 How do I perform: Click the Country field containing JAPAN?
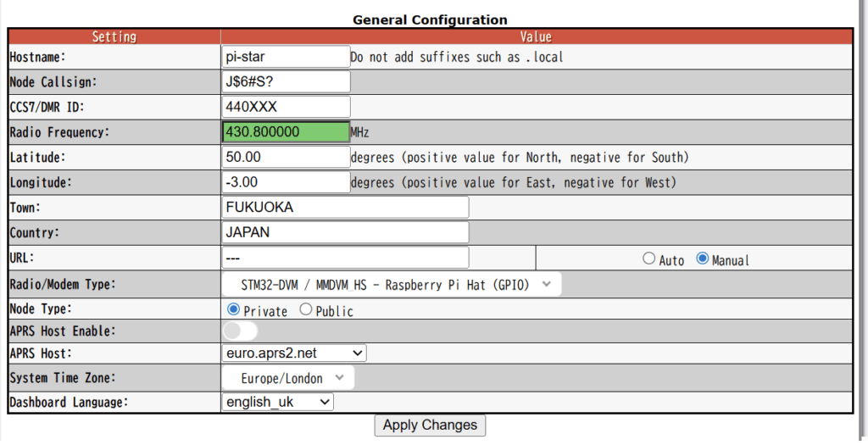pyautogui.click(x=346, y=232)
